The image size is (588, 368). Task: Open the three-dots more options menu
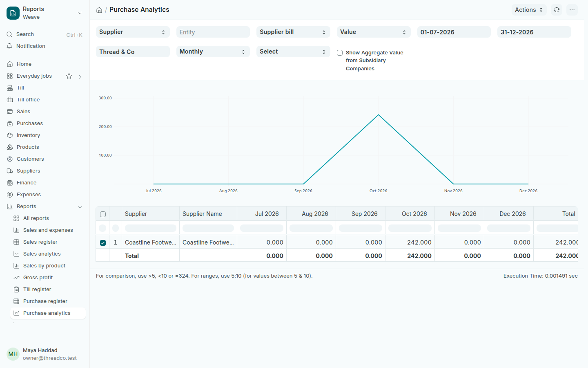[572, 10]
